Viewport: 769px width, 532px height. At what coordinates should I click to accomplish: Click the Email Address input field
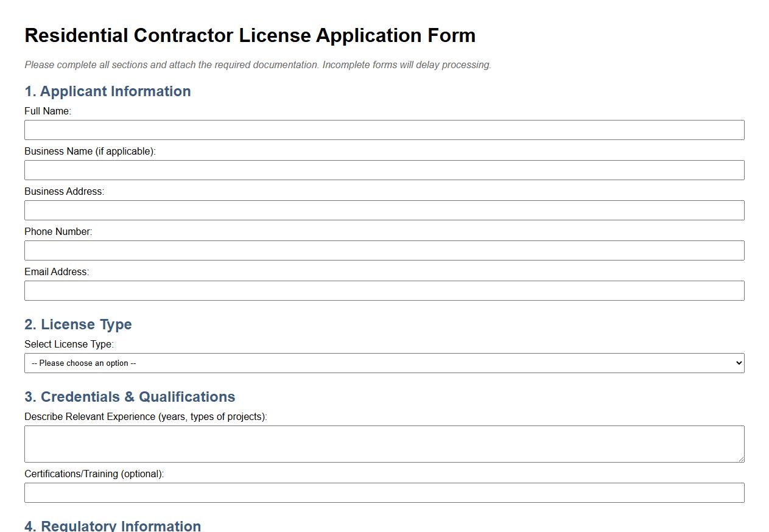(384, 290)
